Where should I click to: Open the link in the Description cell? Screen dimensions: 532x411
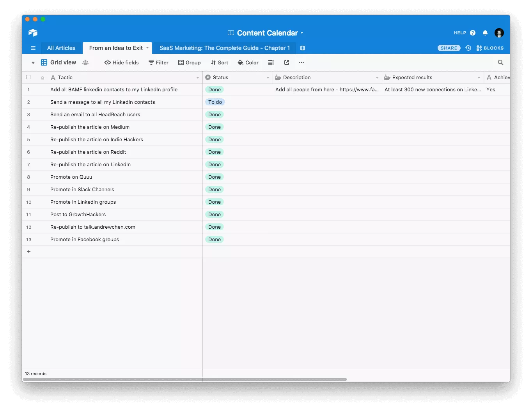(x=359, y=89)
